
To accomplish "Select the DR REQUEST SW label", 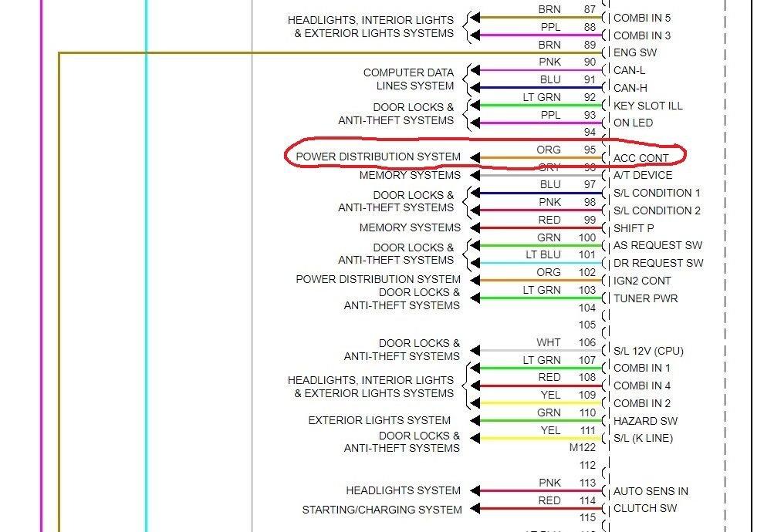I will 658,263.
